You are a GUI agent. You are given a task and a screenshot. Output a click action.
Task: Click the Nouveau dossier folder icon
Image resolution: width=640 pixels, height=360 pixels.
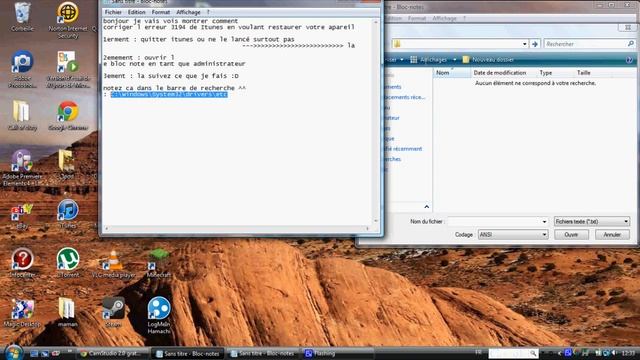(466, 60)
